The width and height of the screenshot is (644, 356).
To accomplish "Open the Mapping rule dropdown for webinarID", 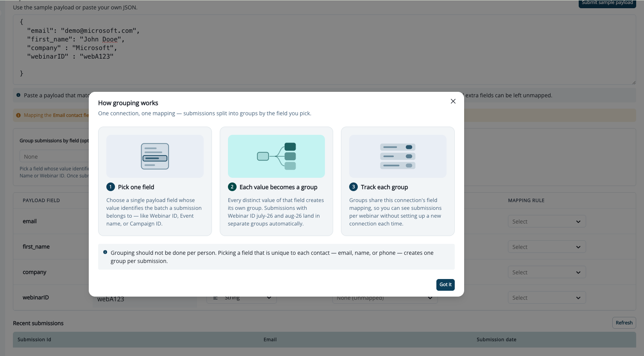I will [x=547, y=298].
